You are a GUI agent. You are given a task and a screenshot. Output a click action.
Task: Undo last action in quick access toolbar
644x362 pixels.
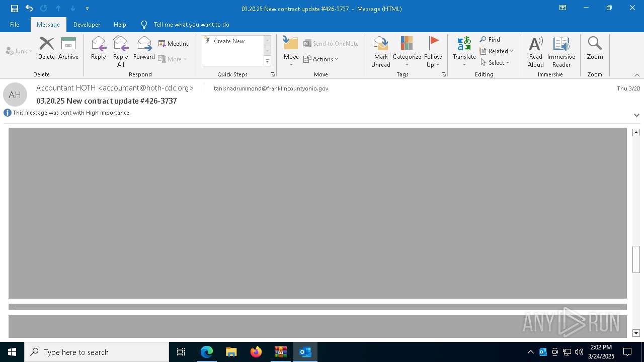click(29, 9)
